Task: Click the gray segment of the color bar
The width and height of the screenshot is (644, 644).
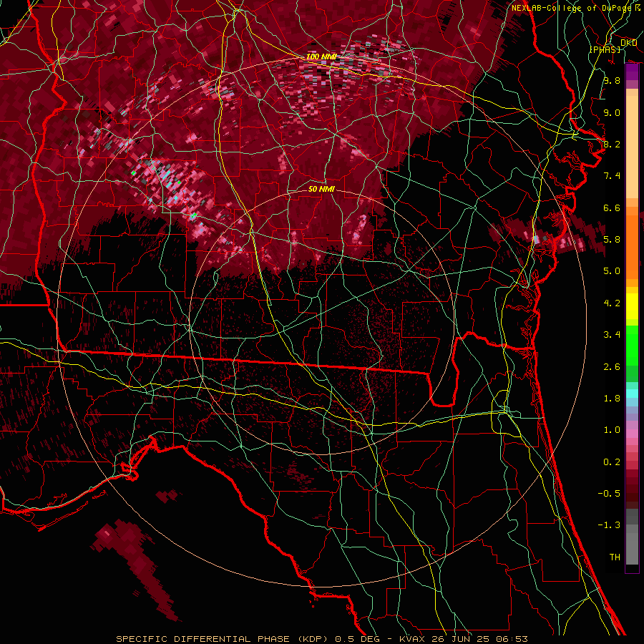Action: click(632, 537)
